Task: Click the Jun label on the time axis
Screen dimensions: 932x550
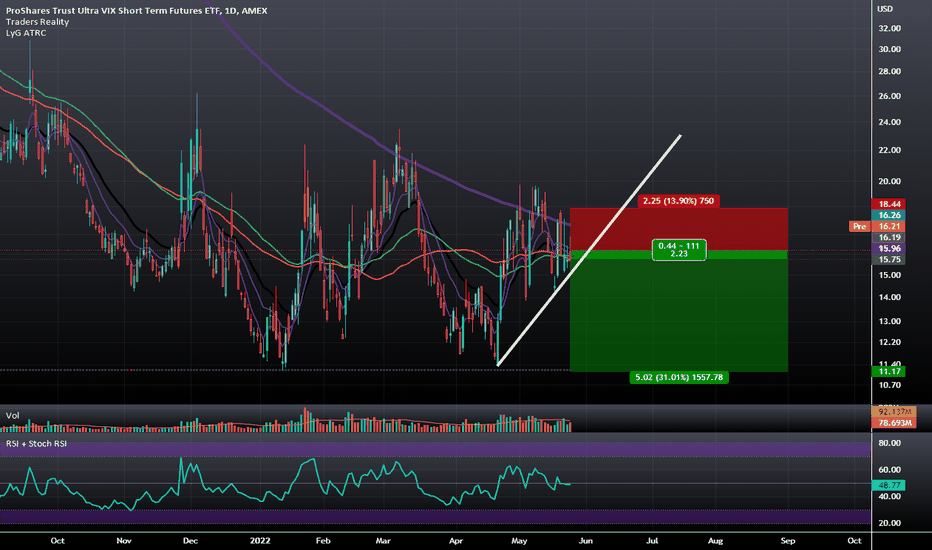Action: (585, 540)
